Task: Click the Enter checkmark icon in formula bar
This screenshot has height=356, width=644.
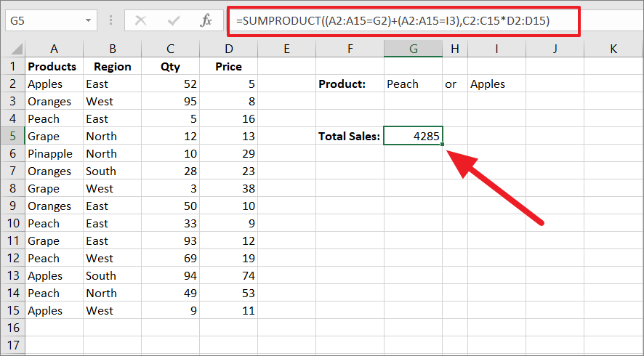Action: click(x=174, y=20)
